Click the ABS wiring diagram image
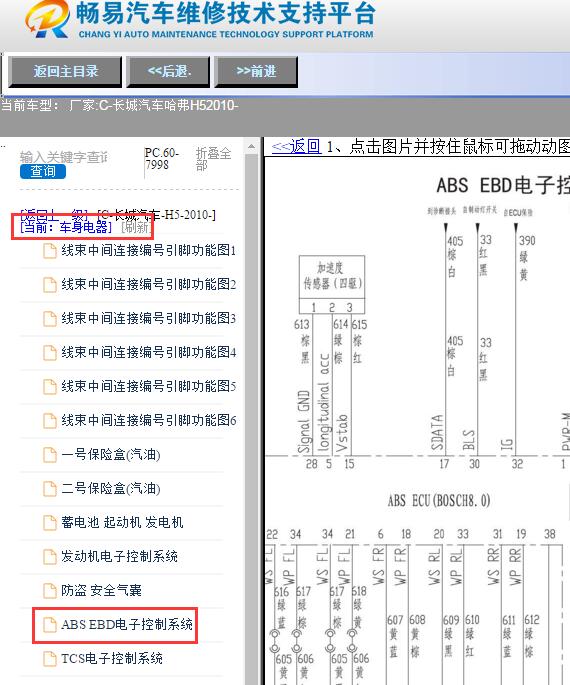 [x=417, y=422]
